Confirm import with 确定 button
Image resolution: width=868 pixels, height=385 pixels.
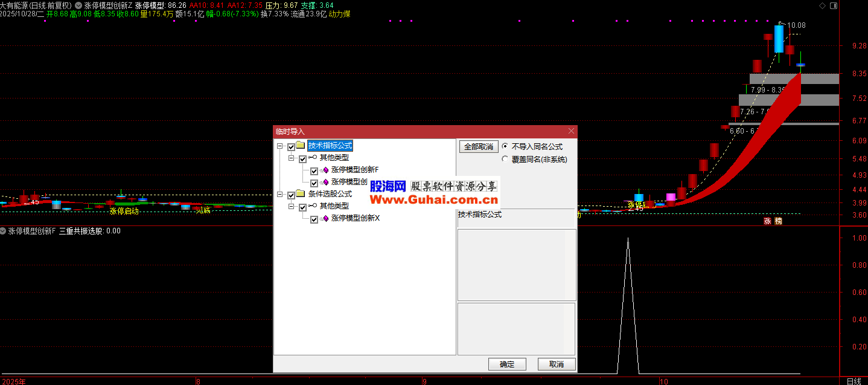coord(507,364)
